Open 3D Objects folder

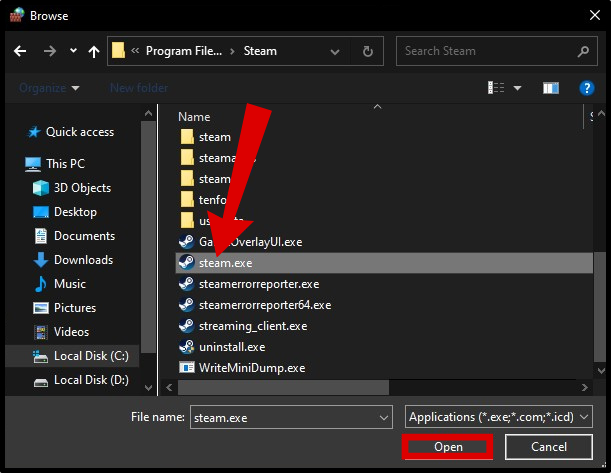[x=82, y=188]
